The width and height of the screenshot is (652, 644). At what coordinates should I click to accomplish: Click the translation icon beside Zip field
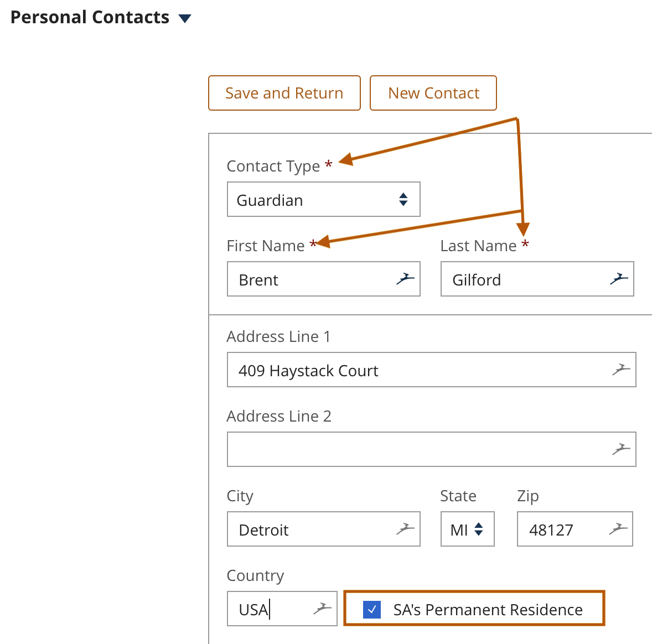617,529
